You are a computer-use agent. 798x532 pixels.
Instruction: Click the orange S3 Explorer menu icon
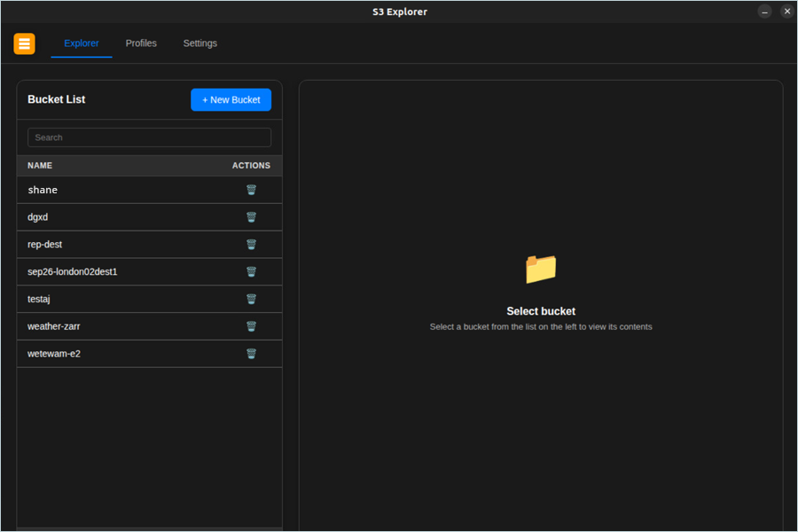point(24,43)
